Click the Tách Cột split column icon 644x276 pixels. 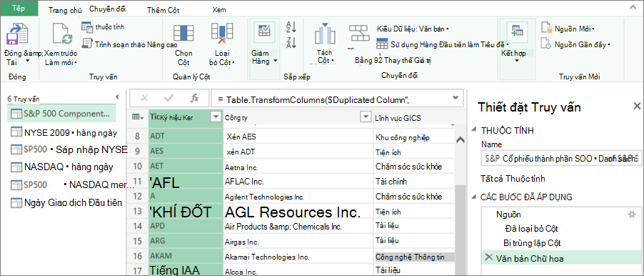click(x=325, y=34)
